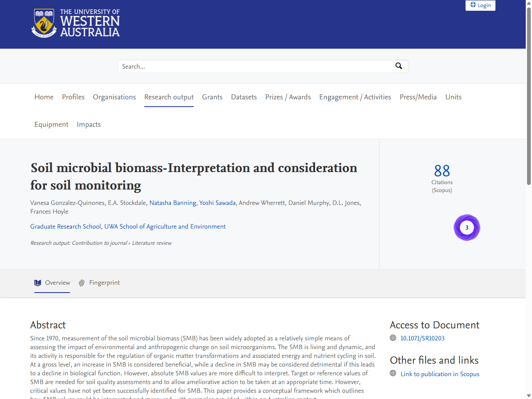Open the Profiles navigation item
The image size is (532, 399).
[x=73, y=97]
